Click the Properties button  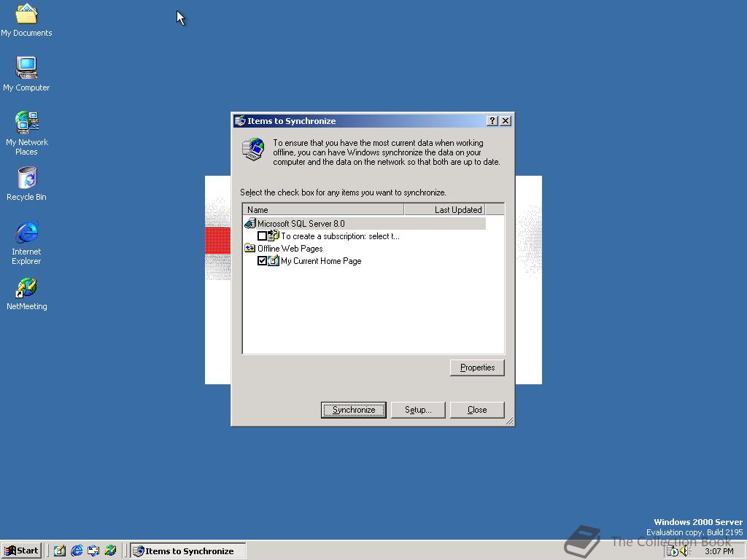477,367
